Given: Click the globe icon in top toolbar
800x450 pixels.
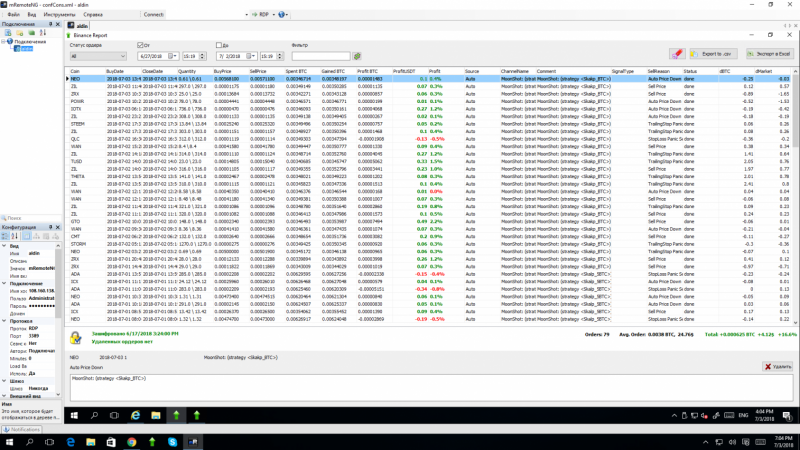Looking at the screenshot, I should [x=282, y=14].
